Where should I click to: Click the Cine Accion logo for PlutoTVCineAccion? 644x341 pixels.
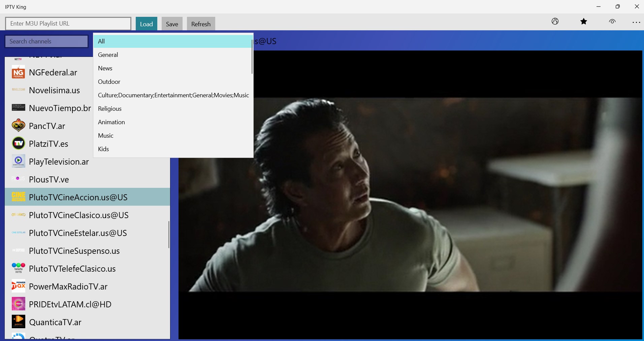18,197
